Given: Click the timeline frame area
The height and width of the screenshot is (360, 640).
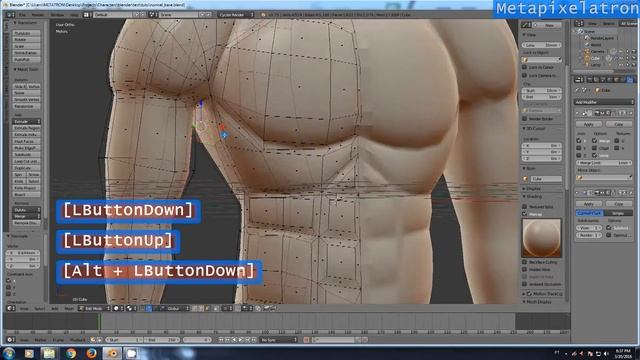Looking at the screenshot, I should (286, 322).
